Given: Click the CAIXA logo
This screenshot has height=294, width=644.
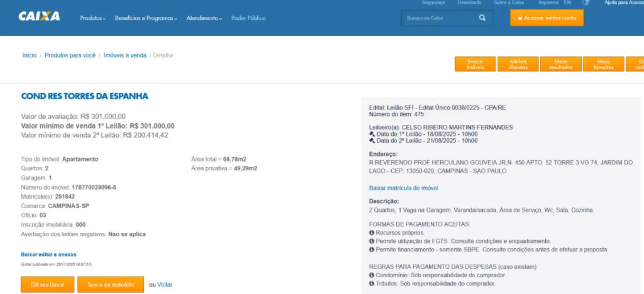Looking at the screenshot, I should pos(39,17).
